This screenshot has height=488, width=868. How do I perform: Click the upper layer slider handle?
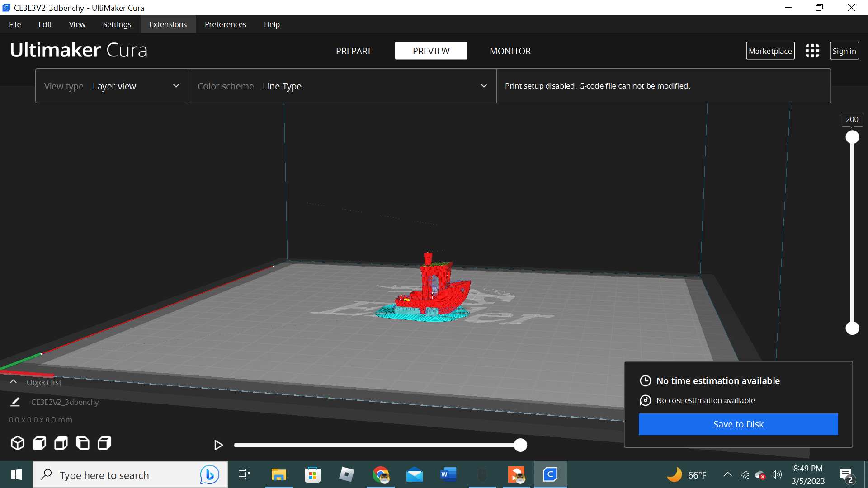(x=852, y=137)
